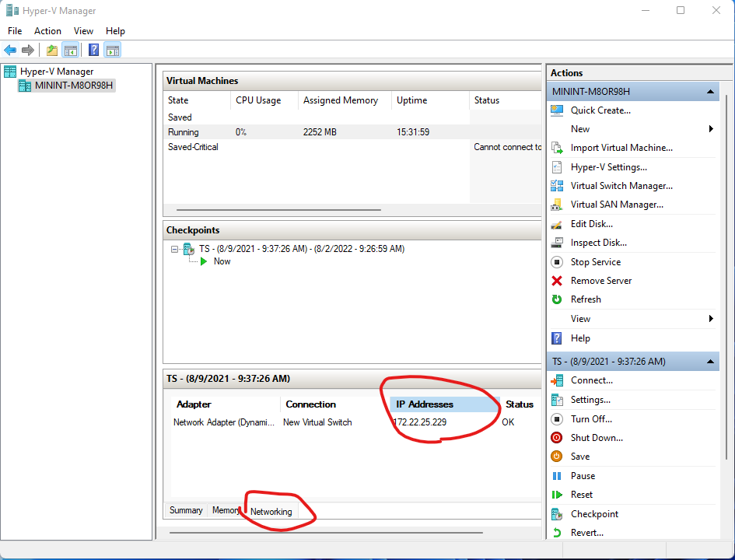Click the red Shut Down icon

(557, 438)
